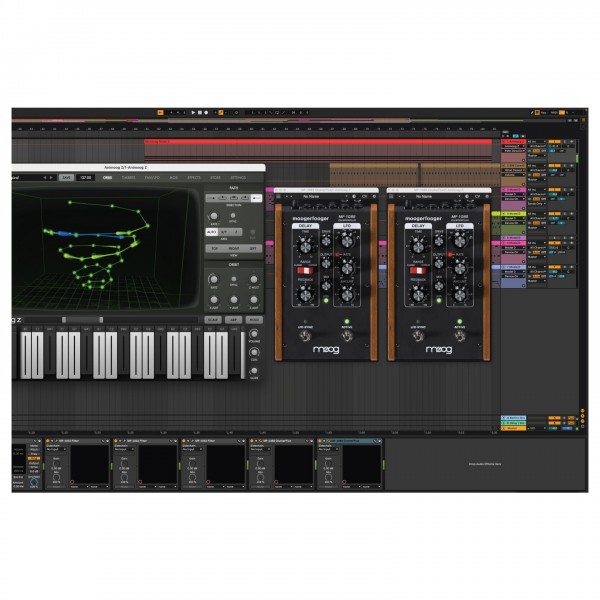600x600 pixels.
Task: Select AUTO axis mode in PATH
Action: point(212,232)
